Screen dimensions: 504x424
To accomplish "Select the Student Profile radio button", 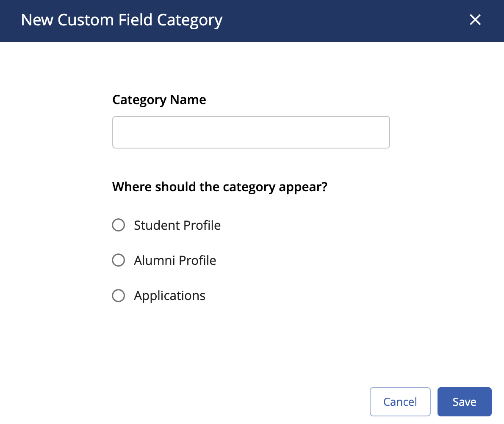I will 118,225.
